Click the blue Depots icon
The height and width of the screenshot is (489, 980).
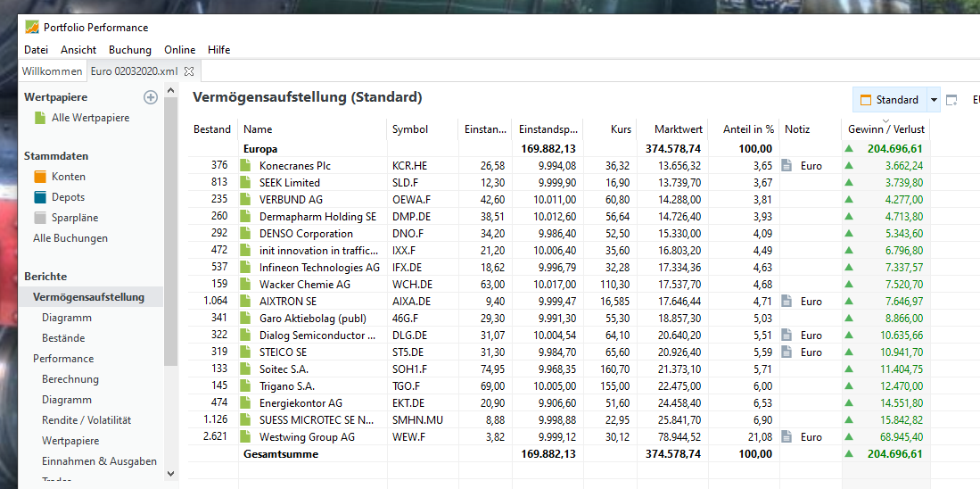pyautogui.click(x=40, y=197)
